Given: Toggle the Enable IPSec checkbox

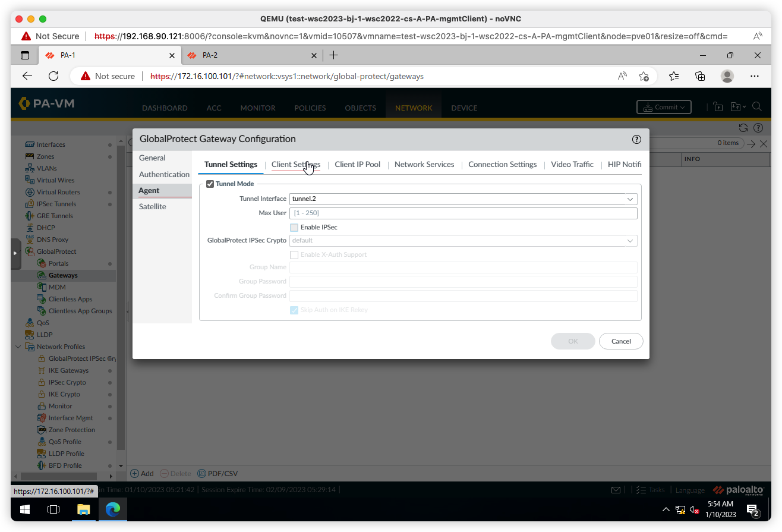Looking at the screenshot, I should coord(294,228).
